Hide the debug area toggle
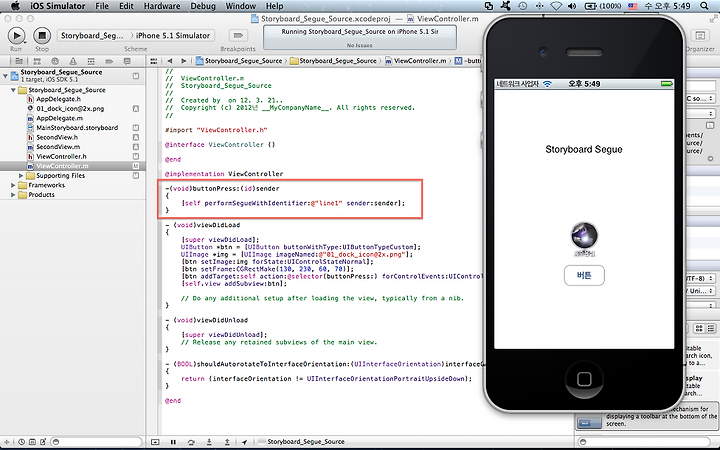The height and width of the screenshot is (450, 720). [155, 442]
